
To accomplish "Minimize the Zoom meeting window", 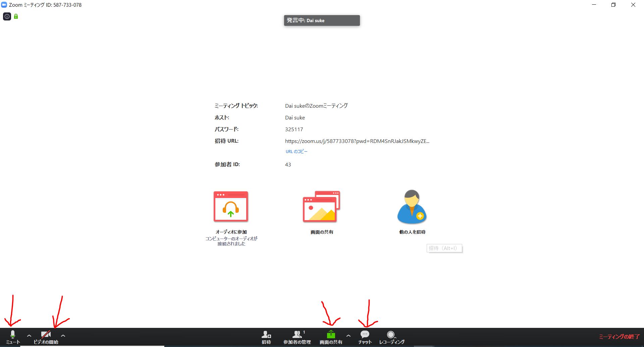I will pyautogui.click(x=594, y=5).
